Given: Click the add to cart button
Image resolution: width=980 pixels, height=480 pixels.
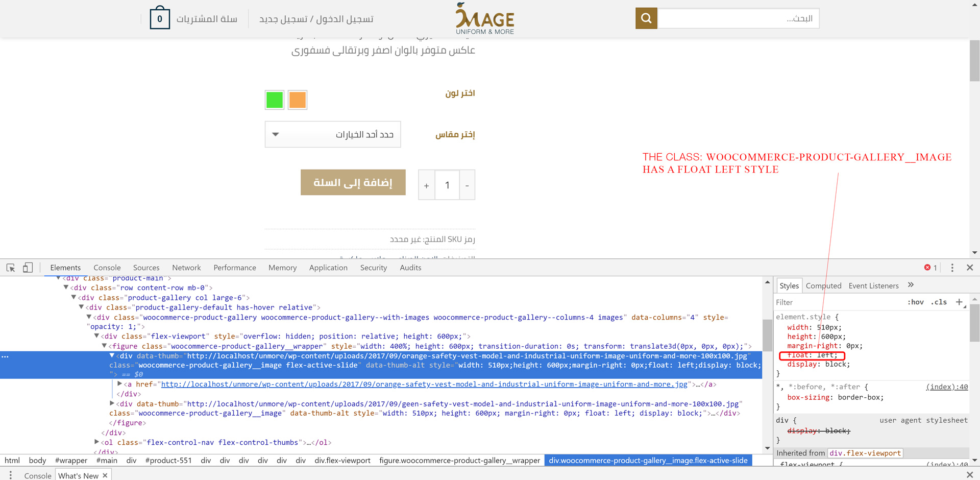Looking at the screenshot, I should pos(353,182).
